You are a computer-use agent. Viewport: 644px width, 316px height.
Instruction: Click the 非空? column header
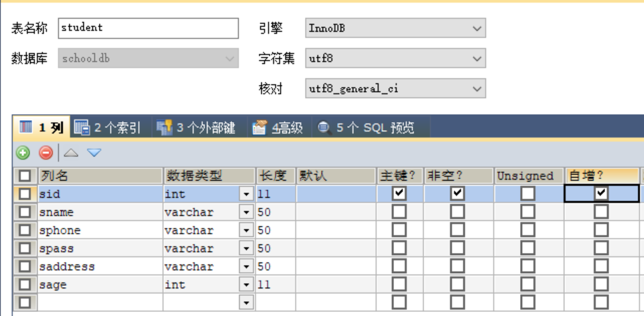pyautogui.click(x=459, y=176)
